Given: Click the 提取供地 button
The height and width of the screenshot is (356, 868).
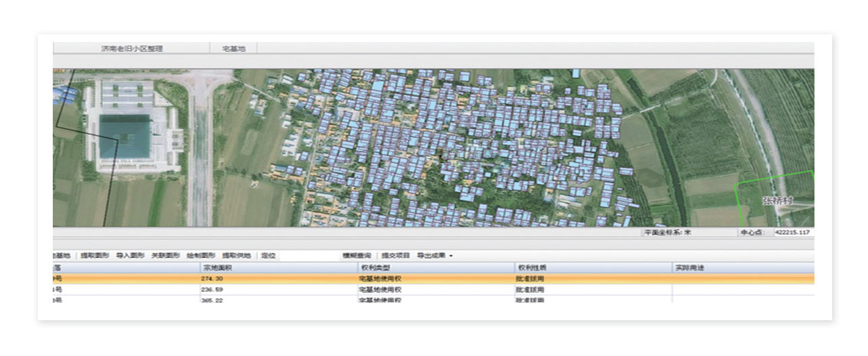Looking at the screenshot, I should coord(236,256).
